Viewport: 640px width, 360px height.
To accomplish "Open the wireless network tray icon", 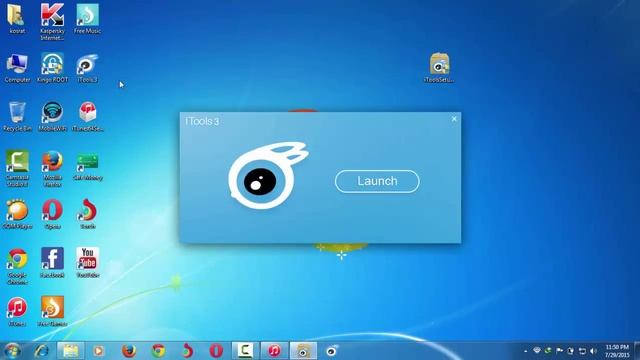I will [537, 351].
